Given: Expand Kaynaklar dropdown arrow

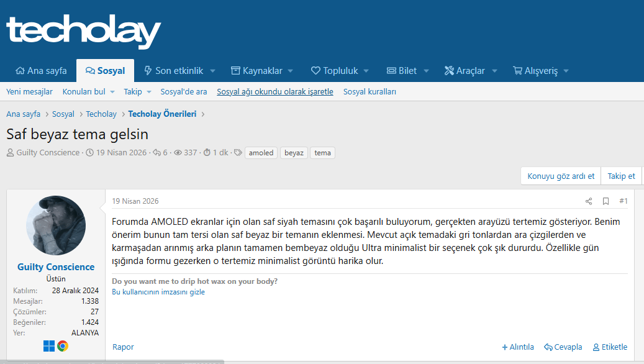Looking at the screenshot, I should coord(291,71).
